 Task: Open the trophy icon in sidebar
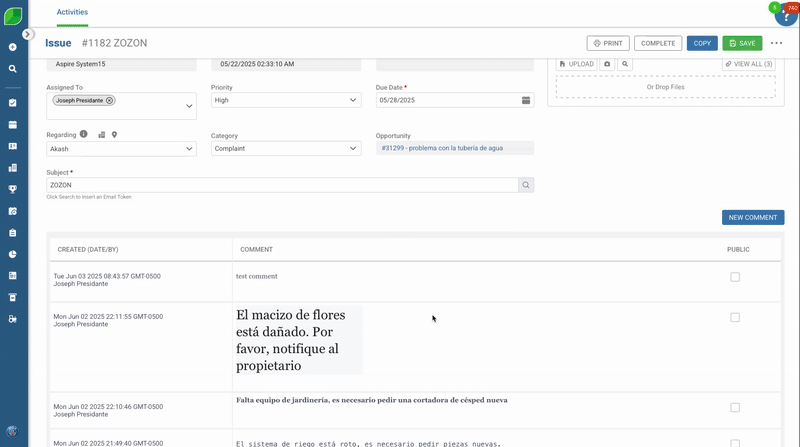pyautogui.click(x=13, y=189)
